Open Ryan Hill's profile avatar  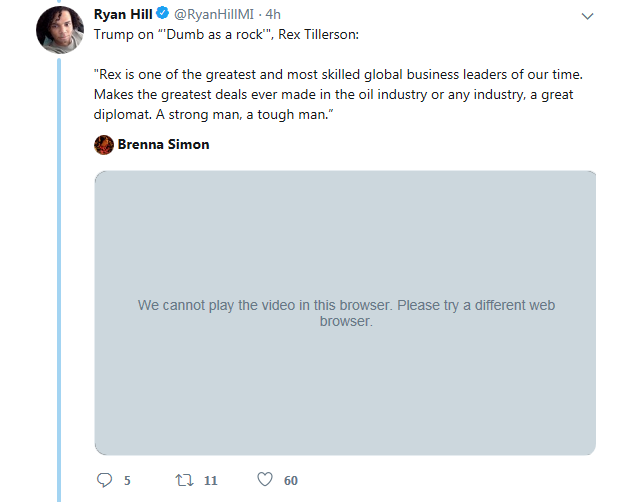tap(59, 30)
